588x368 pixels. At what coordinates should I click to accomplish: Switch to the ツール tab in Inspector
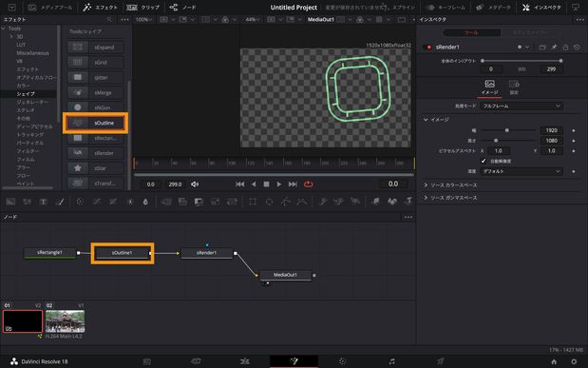471,33
